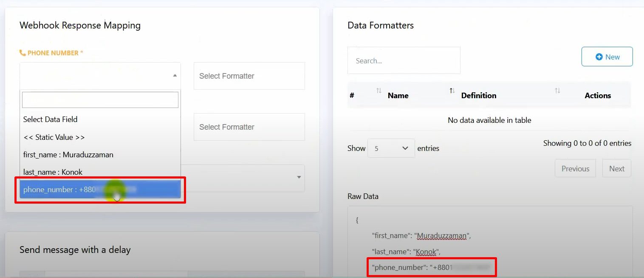Screen dimensions: 644x278
Task: Focus the dropdown filter text box
Action: coord(100,100)
